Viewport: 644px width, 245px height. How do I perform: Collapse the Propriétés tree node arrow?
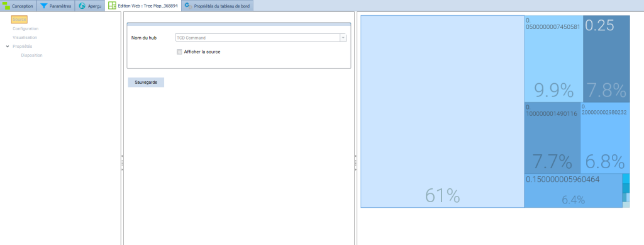point(8,47)
